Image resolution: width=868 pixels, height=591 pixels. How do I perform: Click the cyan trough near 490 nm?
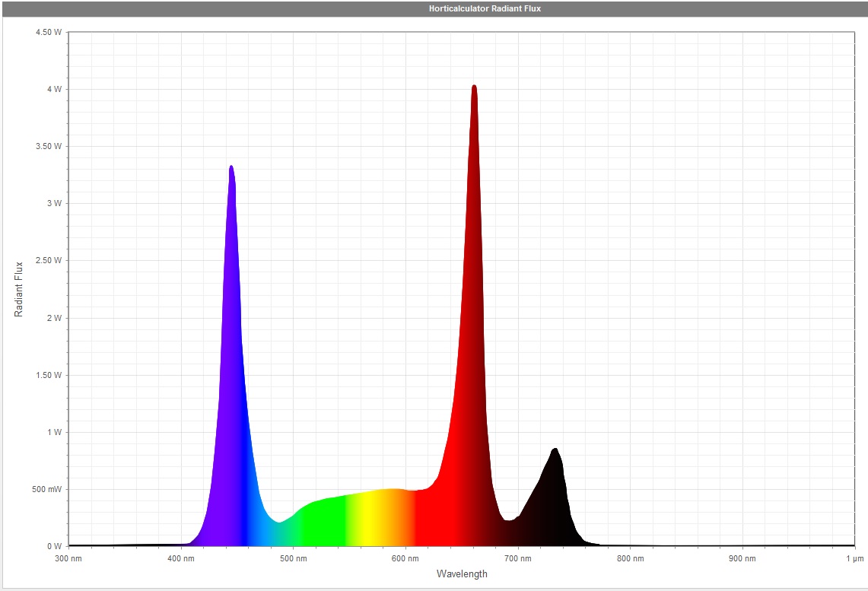tap(280, 534)
